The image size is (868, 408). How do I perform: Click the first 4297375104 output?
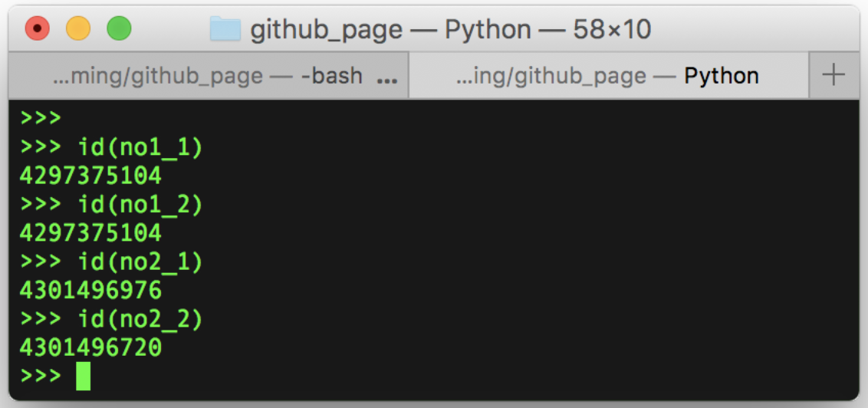(x=90, y=176)
